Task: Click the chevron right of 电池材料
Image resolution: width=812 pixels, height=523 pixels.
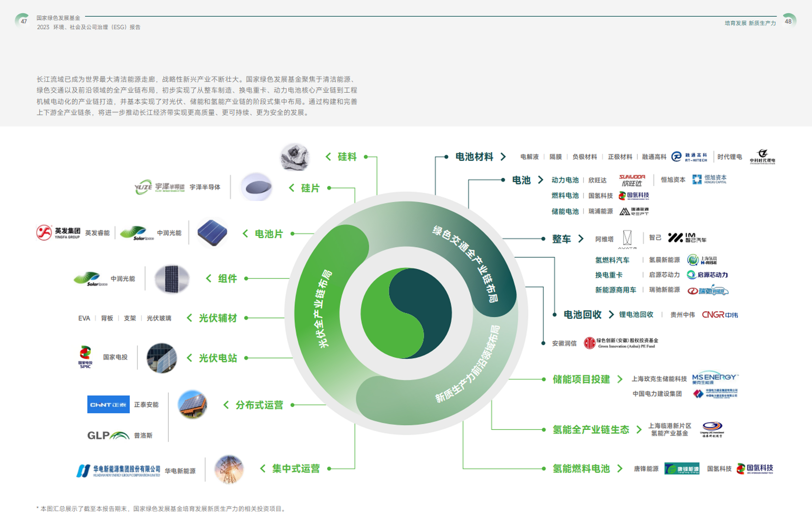Action: pos(503,157)
